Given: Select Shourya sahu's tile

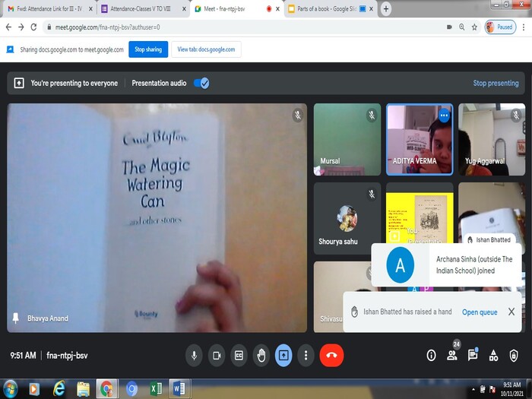Looking at the screenshot, I should (x=347, y=219).
